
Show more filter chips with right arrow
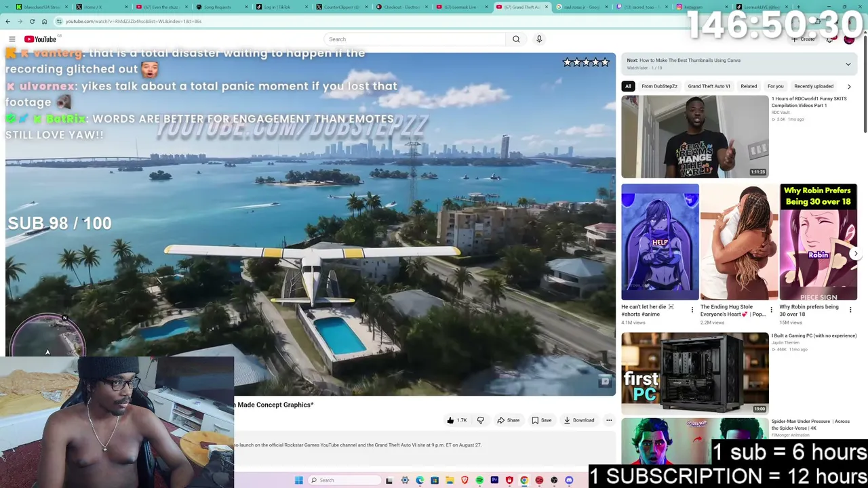pyautogui.click(x=849, y=87)
